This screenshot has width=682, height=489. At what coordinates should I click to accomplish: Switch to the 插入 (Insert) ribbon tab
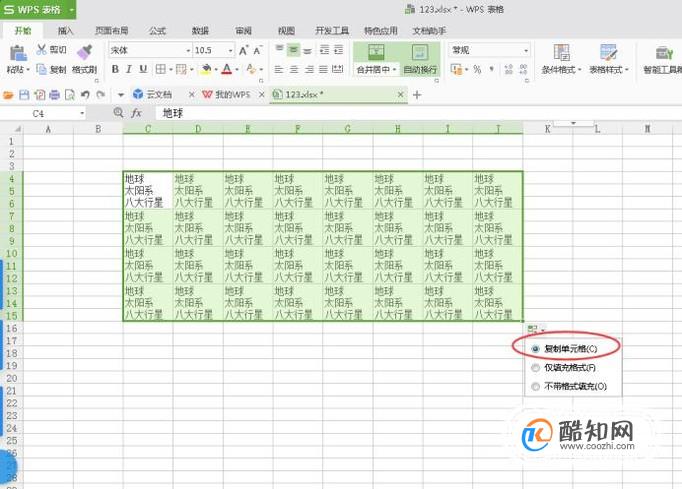coord(66,30)
